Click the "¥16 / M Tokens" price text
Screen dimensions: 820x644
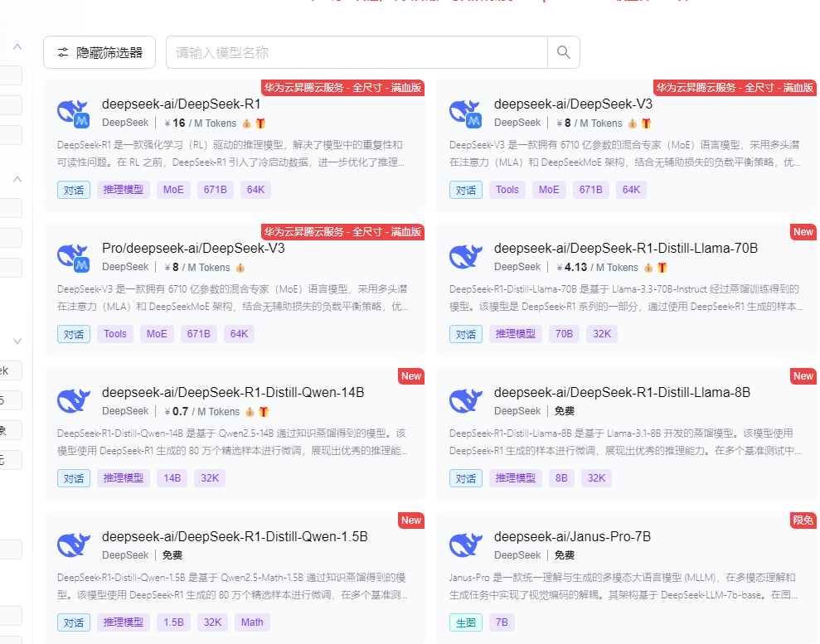[x=201, y=123]
